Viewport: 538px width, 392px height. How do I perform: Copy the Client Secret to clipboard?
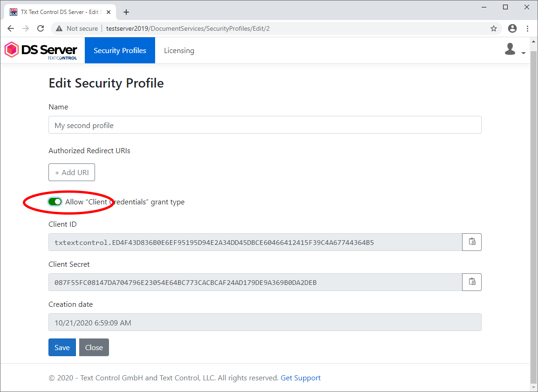(x=471, y=282)
